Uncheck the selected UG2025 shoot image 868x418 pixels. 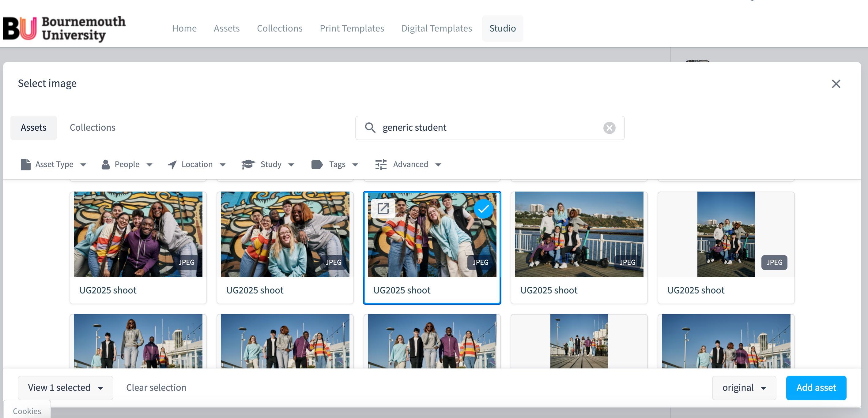[x=483, y=209]
